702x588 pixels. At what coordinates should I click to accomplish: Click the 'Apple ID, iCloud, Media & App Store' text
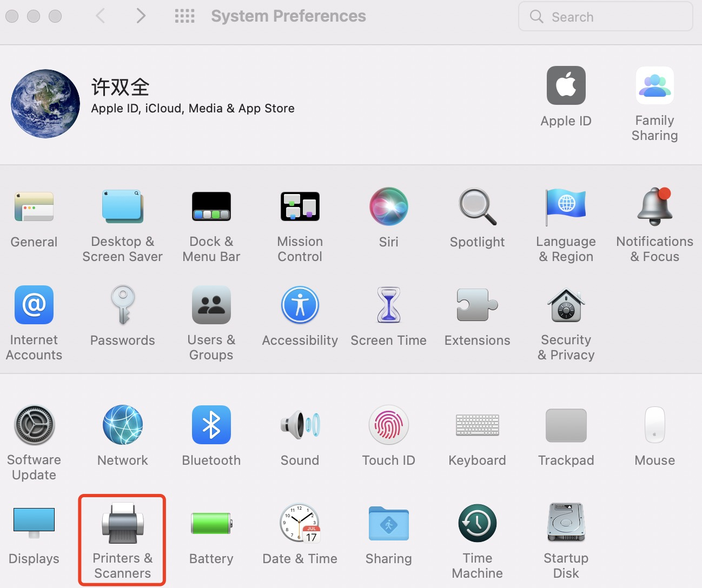(193, 108)
